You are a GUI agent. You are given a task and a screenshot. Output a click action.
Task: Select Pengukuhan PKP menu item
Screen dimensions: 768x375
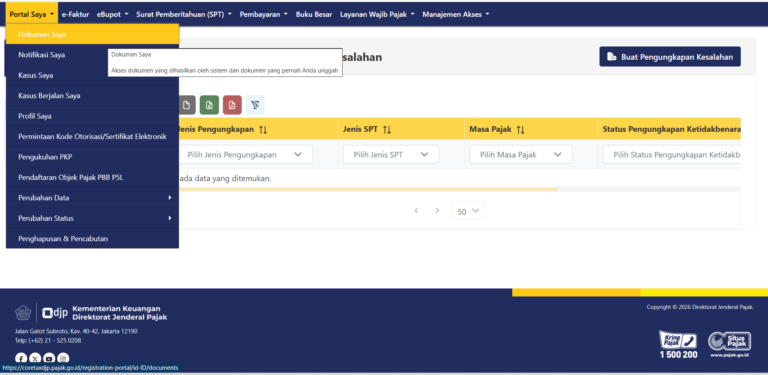point(92,157)
